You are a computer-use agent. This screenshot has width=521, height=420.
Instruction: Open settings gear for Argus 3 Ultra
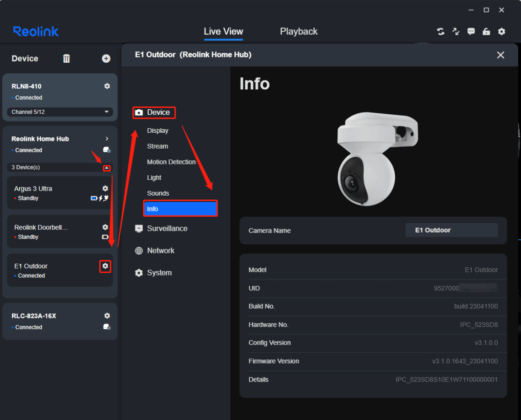click(105, 188)
